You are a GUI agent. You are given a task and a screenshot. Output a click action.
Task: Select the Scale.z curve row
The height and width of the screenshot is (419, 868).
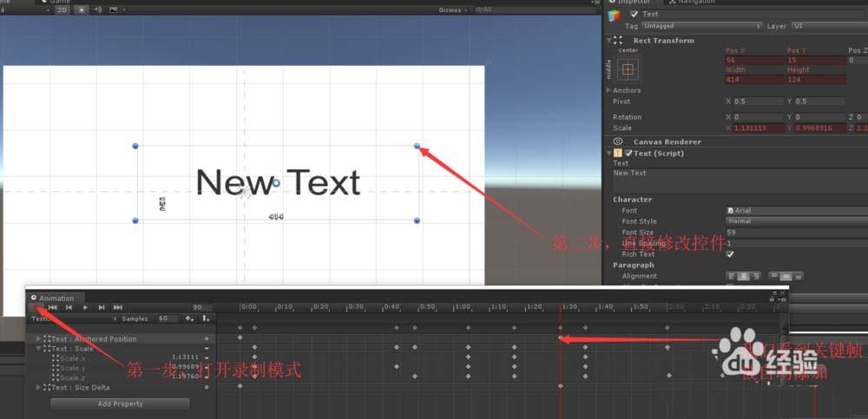pyautogui.click(x=121, y=377)
